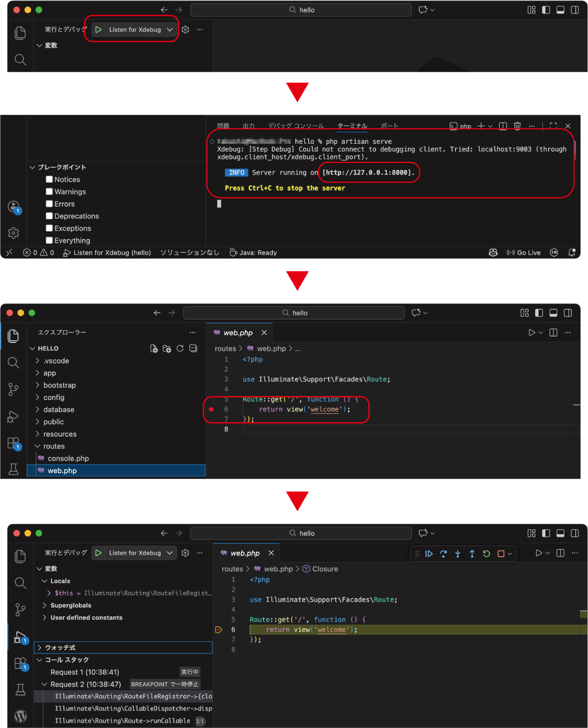Check the Exceptions breakpoint option
The height and width of the screenshot is (728, 588).
tap(49, 228)
